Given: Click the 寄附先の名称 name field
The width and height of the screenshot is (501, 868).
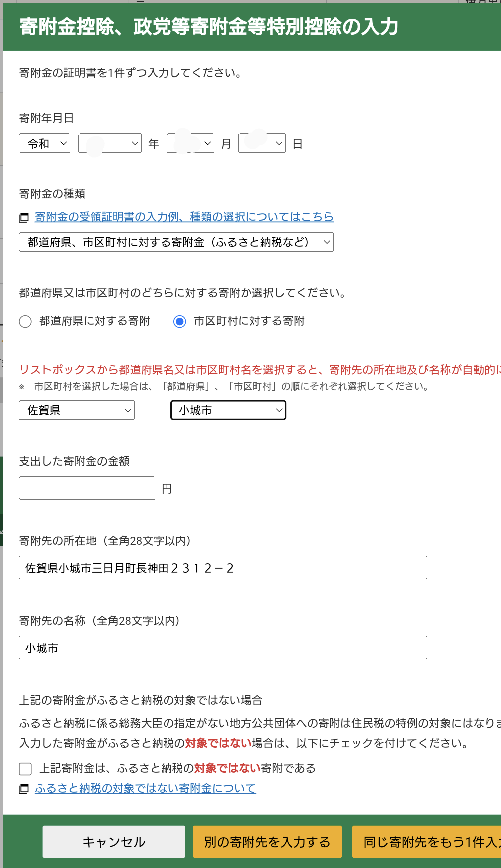Looking at the screenshot, I should coord(223,648).
